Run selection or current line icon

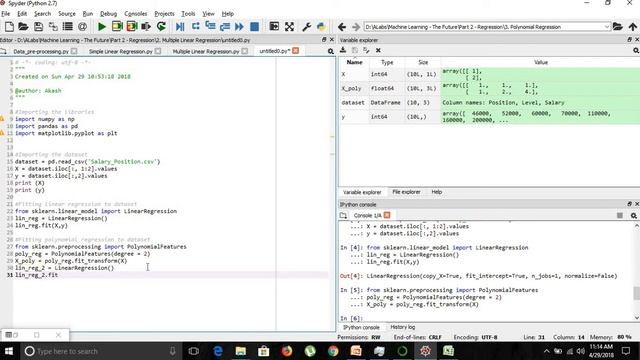tap(146, 27)
